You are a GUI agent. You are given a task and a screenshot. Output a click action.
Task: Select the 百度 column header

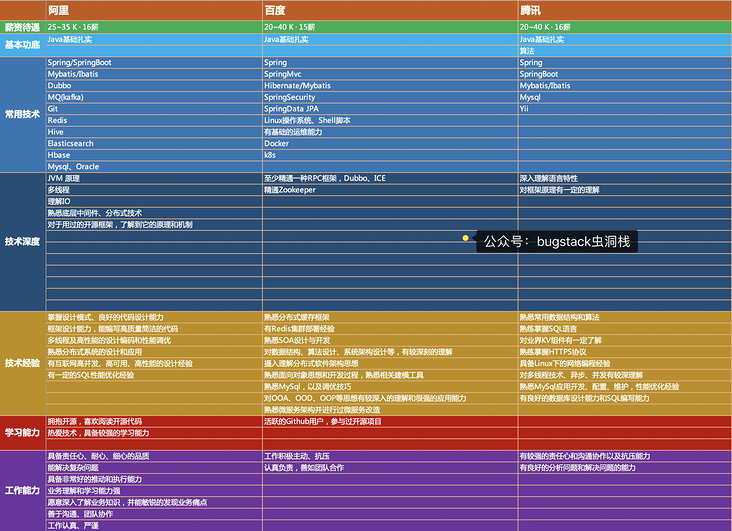coord(390,10)
